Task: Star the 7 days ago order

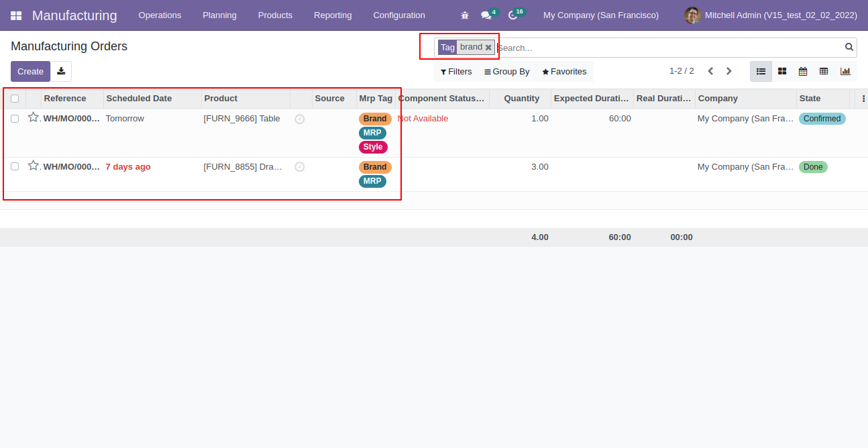Action: (33, 166)
